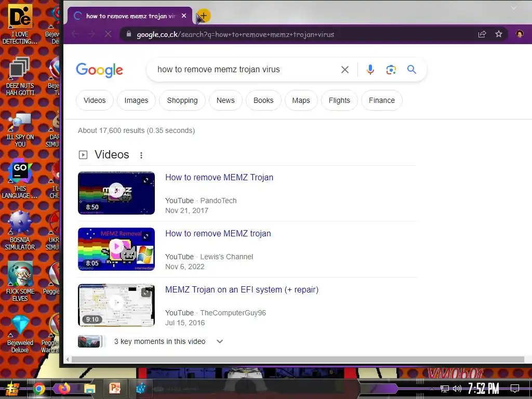Open the FUCK SOME ELVES desktop icon
Viewport: 532px width, 399px height.
tap(20, 282)
